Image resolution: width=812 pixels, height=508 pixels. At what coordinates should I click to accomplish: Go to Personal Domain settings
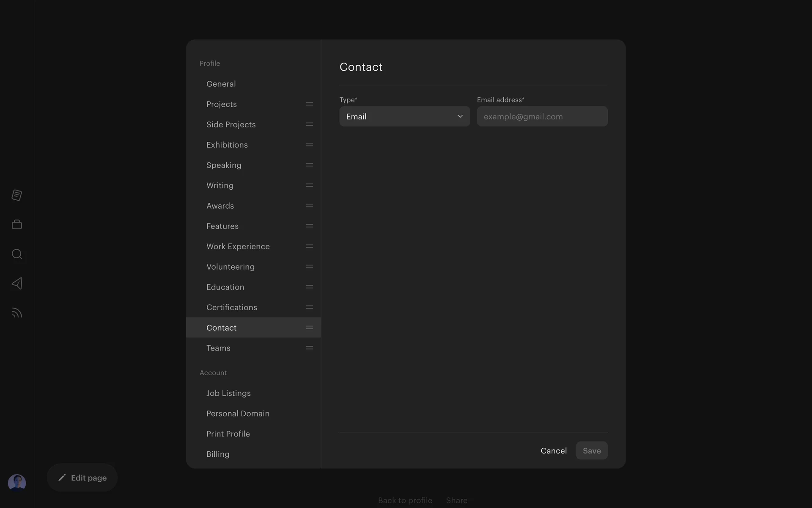coord(238,414)
